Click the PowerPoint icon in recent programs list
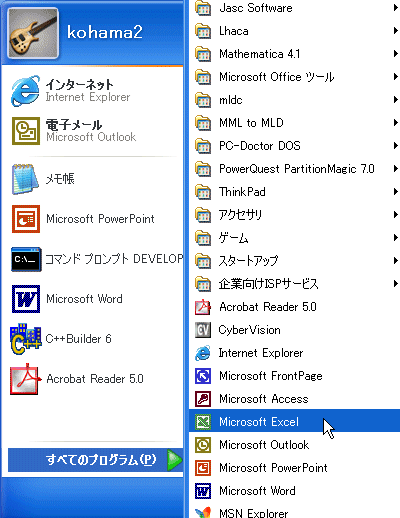The height and width of the screenshot is (518, 400). 26,219
